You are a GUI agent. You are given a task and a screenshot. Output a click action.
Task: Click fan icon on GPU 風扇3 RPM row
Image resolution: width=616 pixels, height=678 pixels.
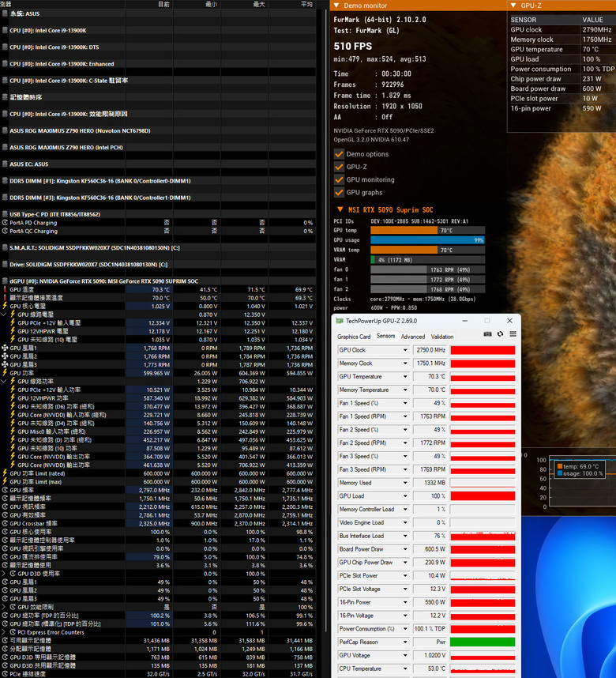5,364
